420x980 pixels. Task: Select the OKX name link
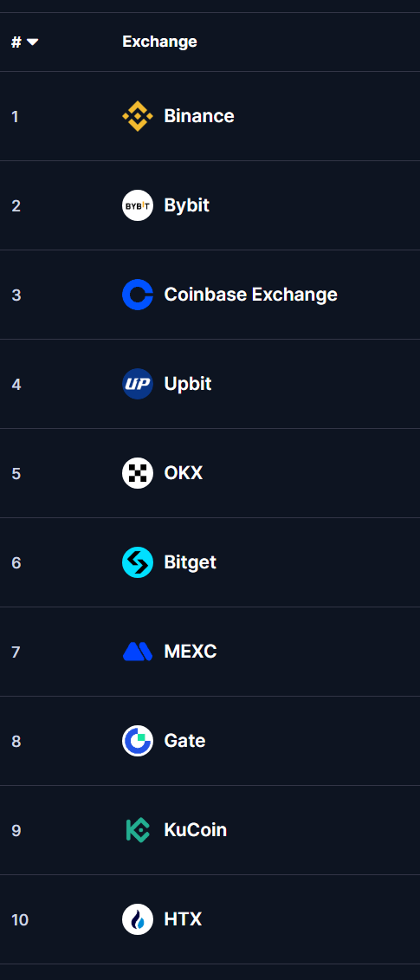(183, 473)
